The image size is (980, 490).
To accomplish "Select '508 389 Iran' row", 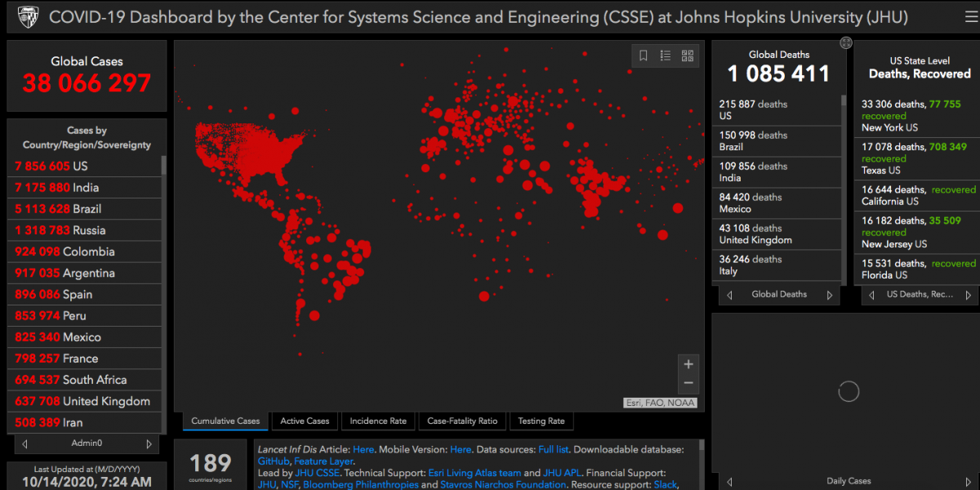I will pos(86,422).
